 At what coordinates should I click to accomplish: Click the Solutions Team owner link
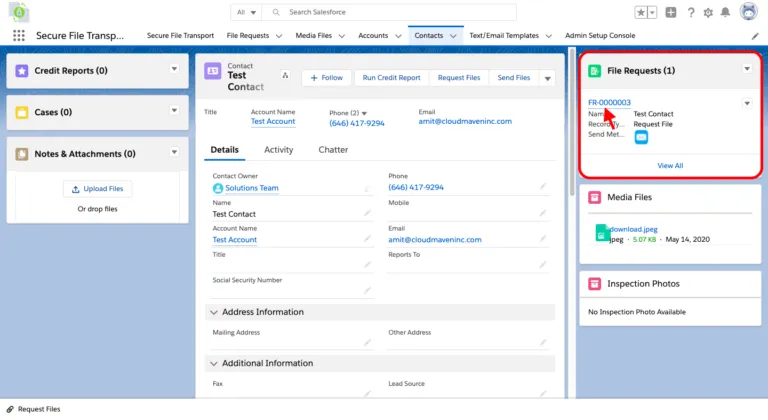(x=252, y=188)
